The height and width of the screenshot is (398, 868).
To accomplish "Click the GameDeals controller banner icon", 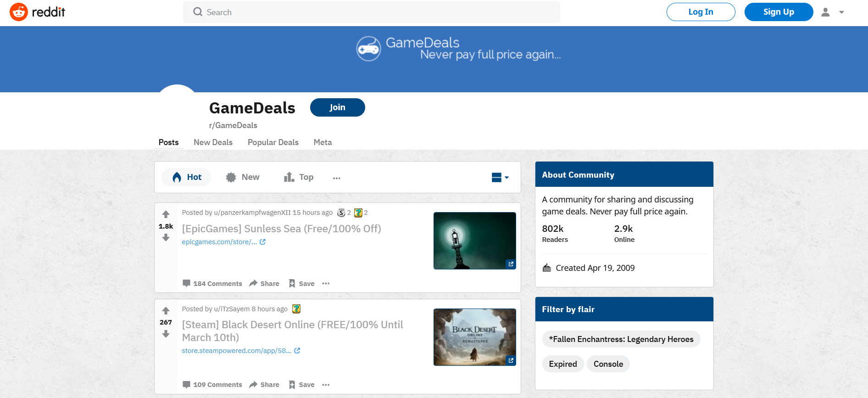I will (x=368, y=49).
